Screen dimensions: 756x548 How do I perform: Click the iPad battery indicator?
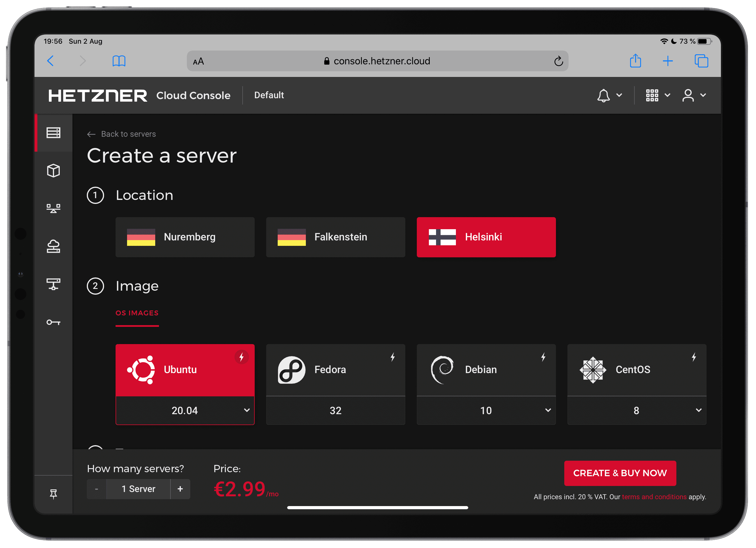704,41
